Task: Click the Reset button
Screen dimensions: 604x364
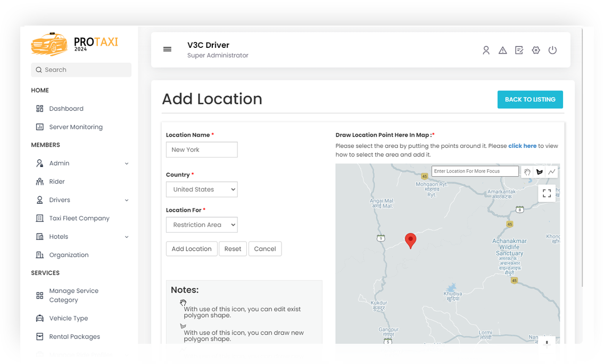Action: point(233,249)
